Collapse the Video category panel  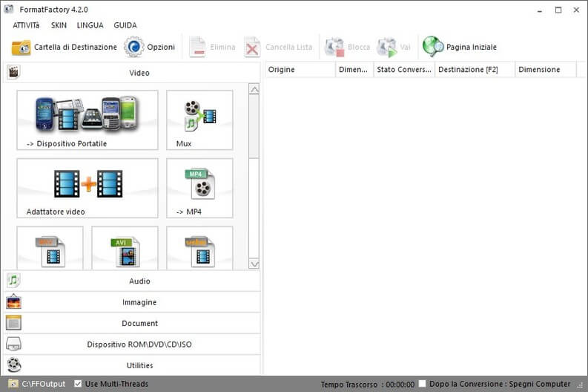[x=132, y=73]
